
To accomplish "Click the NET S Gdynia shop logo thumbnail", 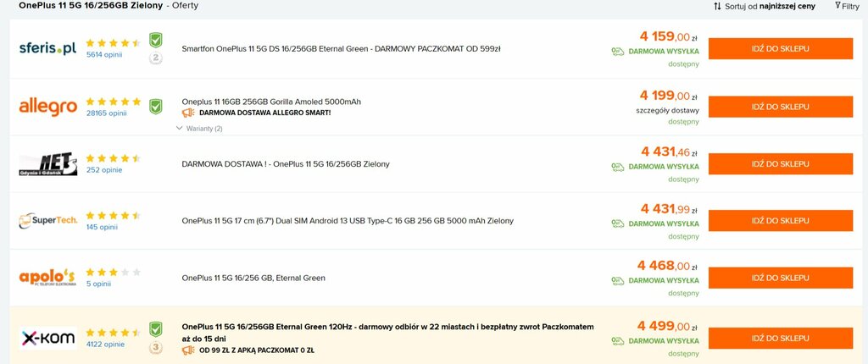I will coord(47,164).
